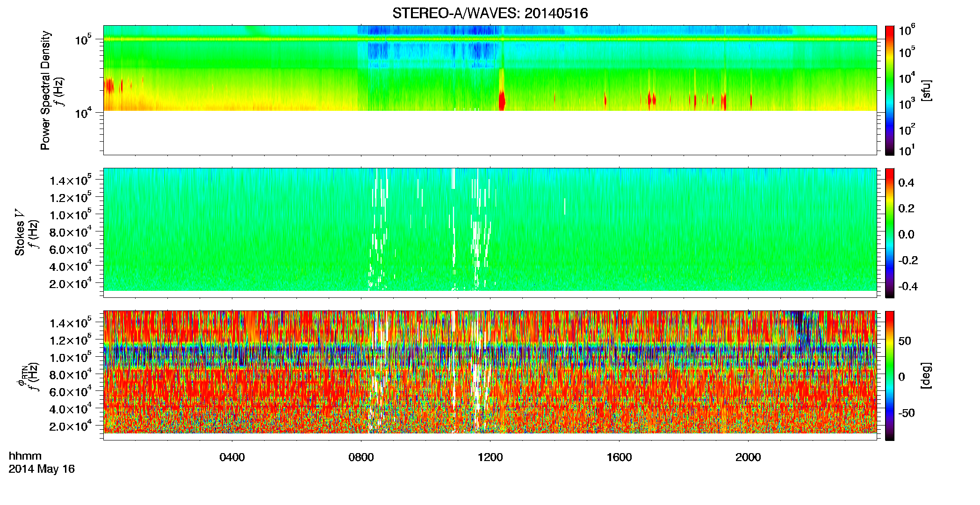The image size is (980, 505).
Task: Click the power spectral density colorbar
Action: 890,90
